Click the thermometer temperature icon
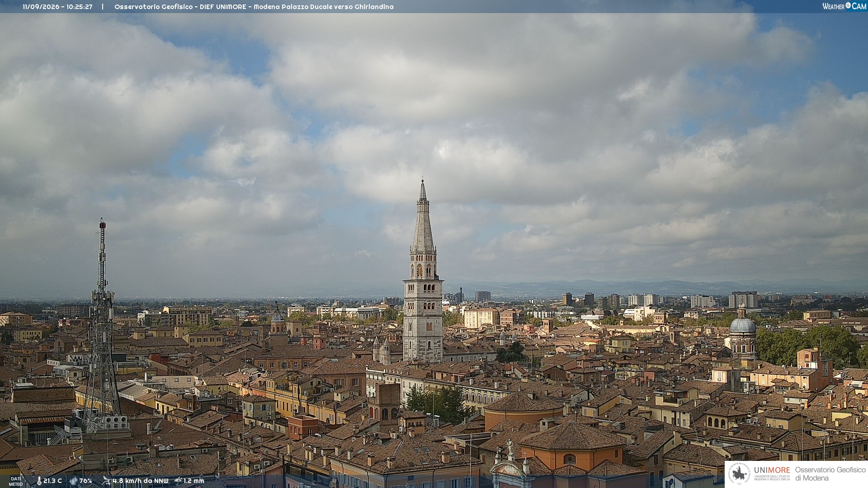The width and height of the screenshot is (868, 488). coord(39,481)
